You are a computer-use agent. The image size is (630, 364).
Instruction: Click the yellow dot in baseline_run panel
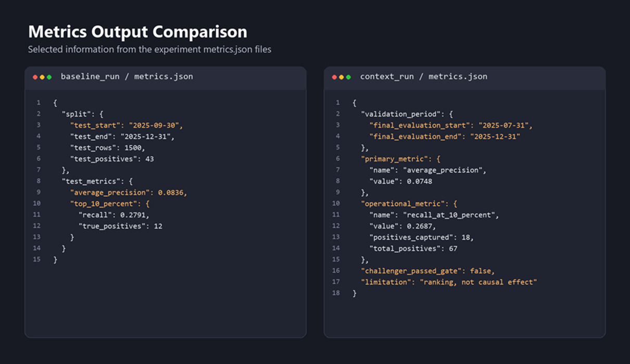point(42,77)
